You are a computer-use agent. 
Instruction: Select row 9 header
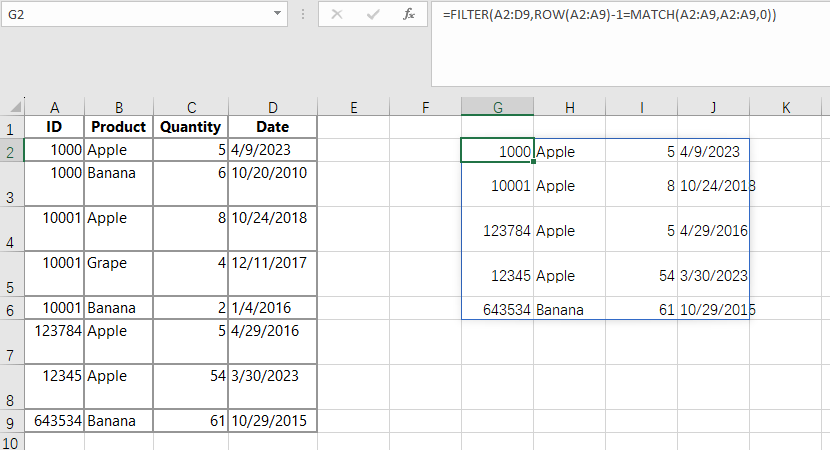[12, 421]
